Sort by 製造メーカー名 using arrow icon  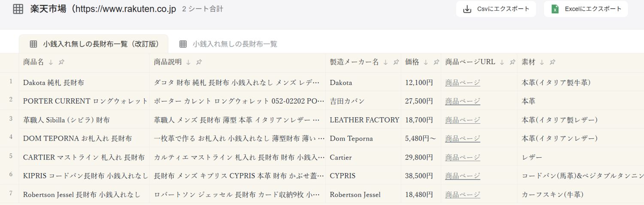point(386,62)
